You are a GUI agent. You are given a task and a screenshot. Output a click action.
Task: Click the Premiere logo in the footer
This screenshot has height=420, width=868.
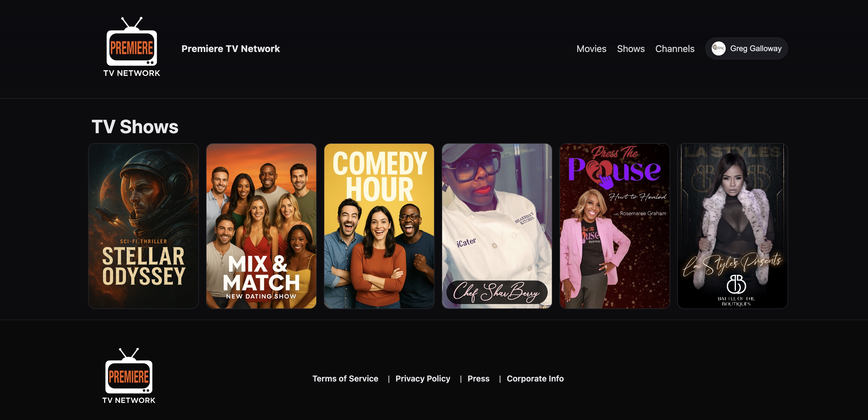click(x=129, y=376)
